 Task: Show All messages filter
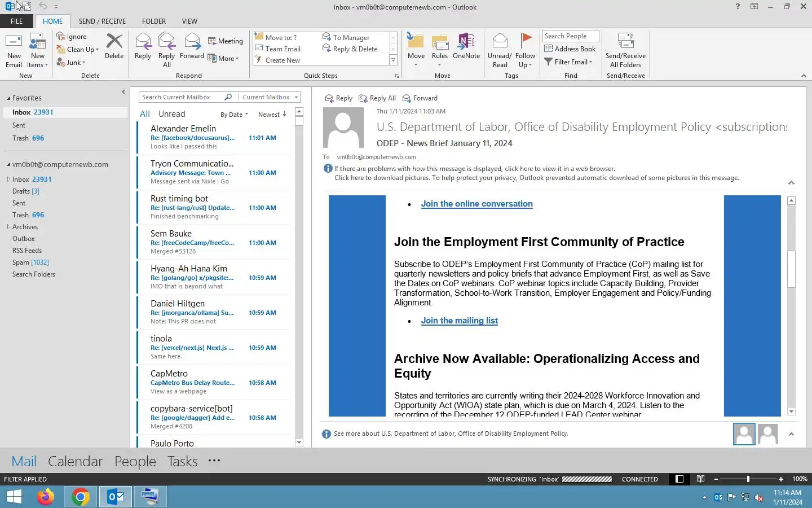(145, 114)
